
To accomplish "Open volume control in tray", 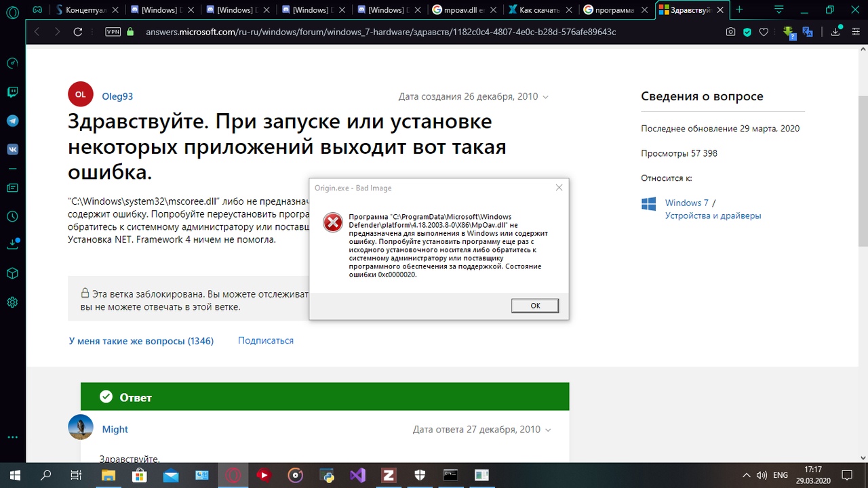I will (x=762, y=475).
